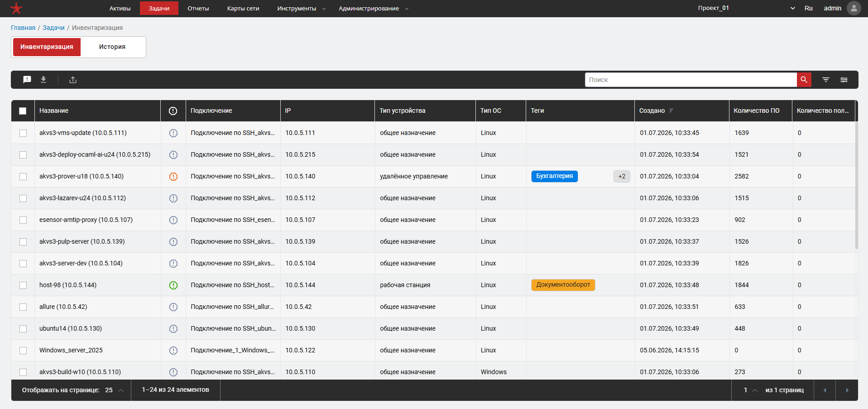Click the report message icon in toolbar

pos(27,80)
